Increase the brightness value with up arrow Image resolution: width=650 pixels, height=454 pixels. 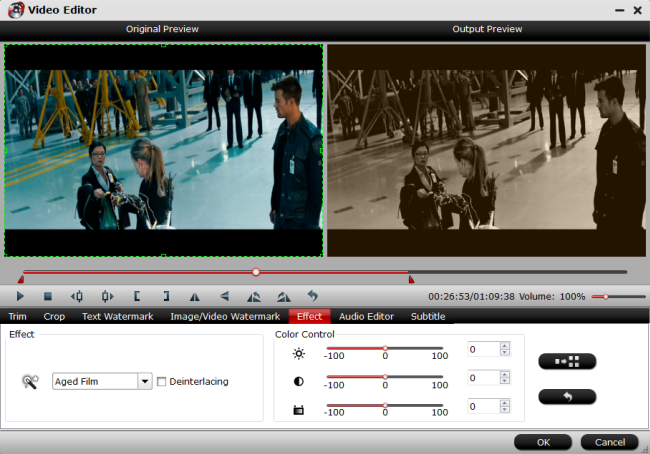pos(504,346)
